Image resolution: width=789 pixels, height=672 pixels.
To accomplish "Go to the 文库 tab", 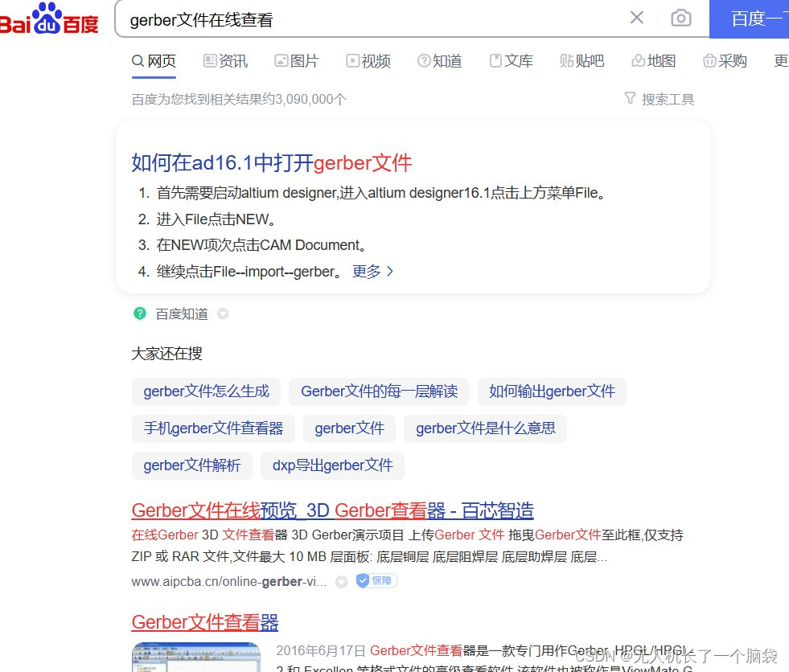I will (512, 61).
